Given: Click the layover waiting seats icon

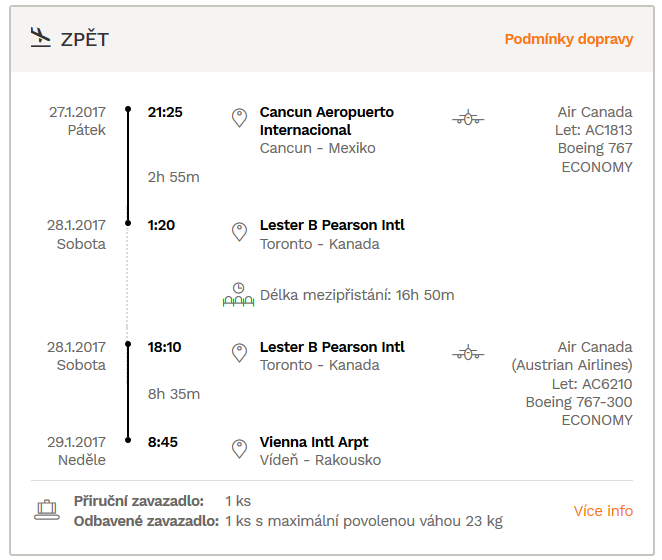Looking at the screenshot, I should pyautogui.click(x=239, y=295).
